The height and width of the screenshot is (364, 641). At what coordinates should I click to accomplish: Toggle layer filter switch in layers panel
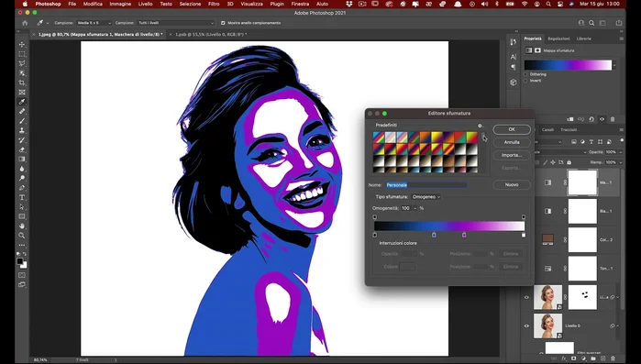tap(622, 140)
